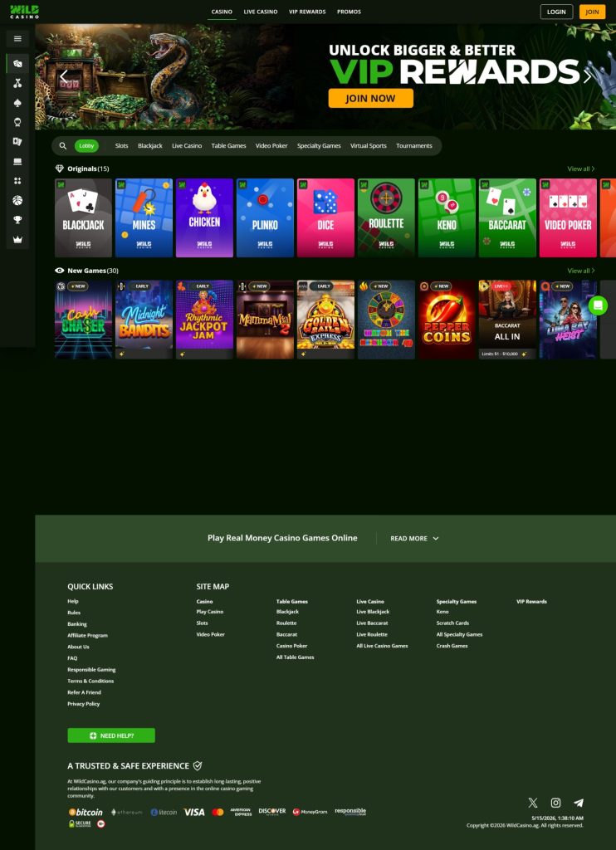Open the hamburger menu in sidebar
Image resolution: width=616 pixels, height=850 pixels.
[17, 38]
